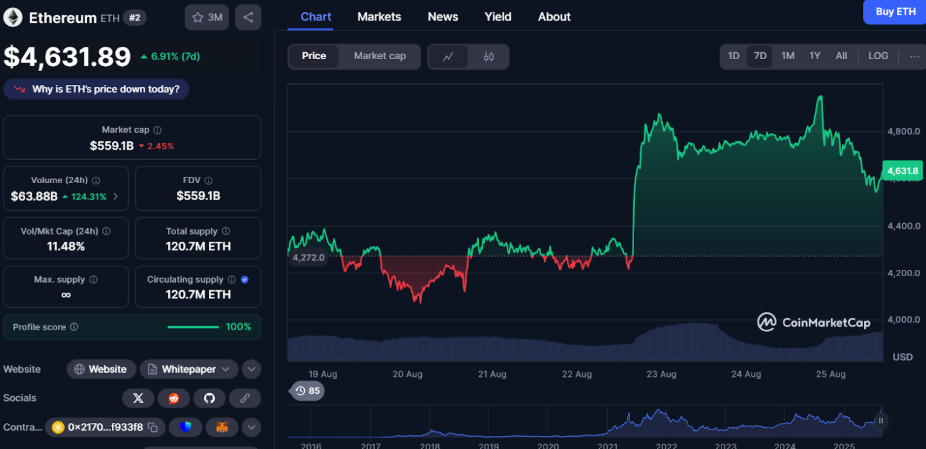Viewport: 926px width, 449px height.
Task: Open Ethereum's X (Twitter) social link
Action: click(138, 398)
